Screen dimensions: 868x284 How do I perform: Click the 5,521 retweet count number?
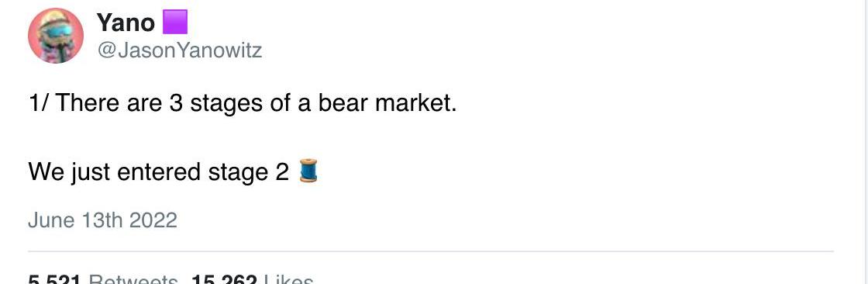[x=55, y=279]
